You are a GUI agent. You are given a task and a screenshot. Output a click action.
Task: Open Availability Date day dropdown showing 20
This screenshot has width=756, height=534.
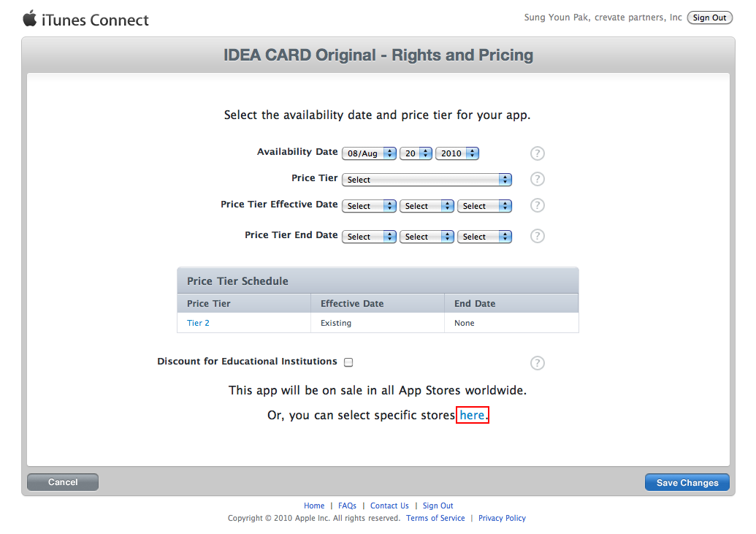pyautogui.click(x=416, y=153)
